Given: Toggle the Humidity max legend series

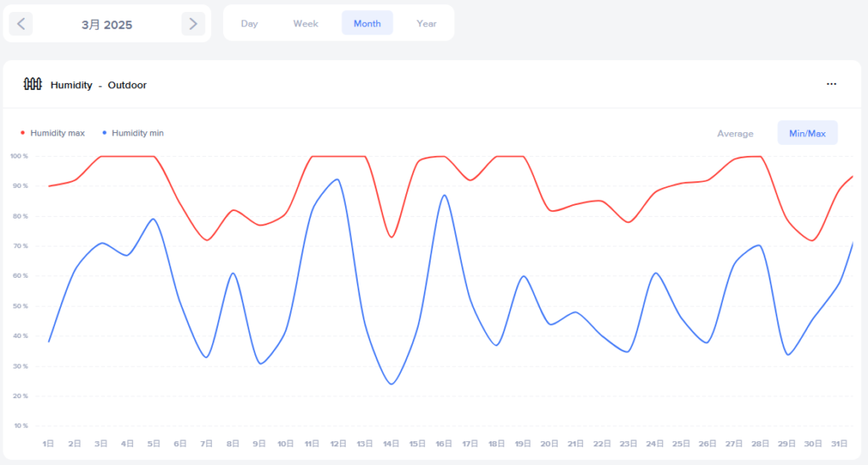Looking at the screenshot, I should (x=57, y=133).
